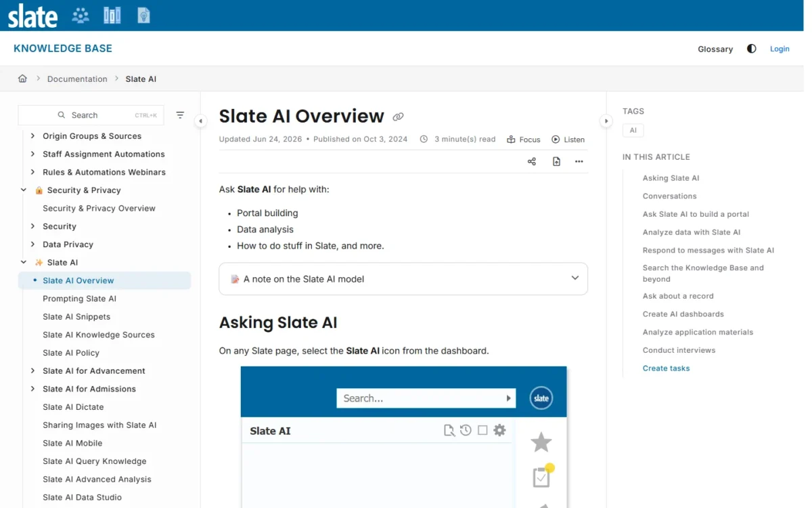812x508 pixels.
Task: Open Slate AI Knowledge Sources
Action: point(99,335)
